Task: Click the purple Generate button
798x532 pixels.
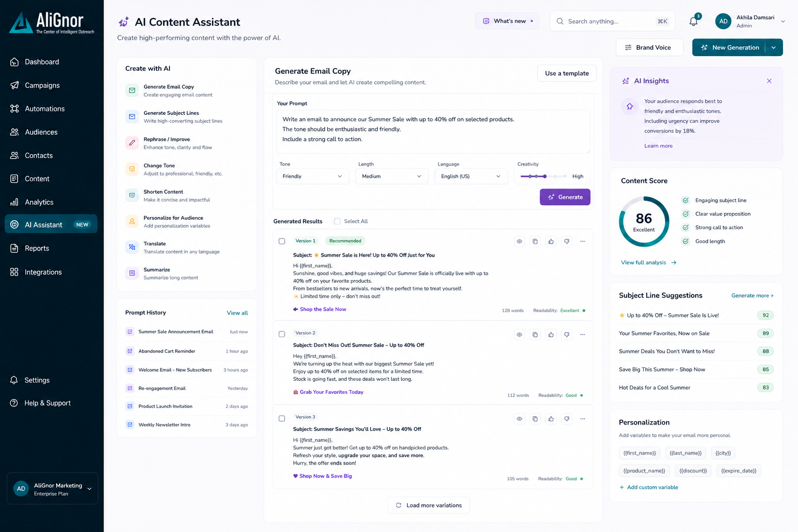Action: (x=565, y=197)
